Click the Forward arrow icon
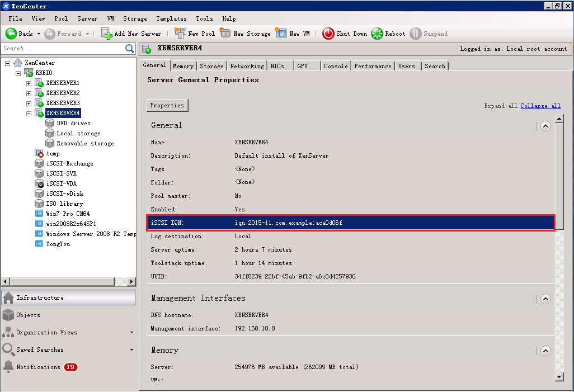Image resolution: width=574 pixels, height=392 pixels. (50, 34)
